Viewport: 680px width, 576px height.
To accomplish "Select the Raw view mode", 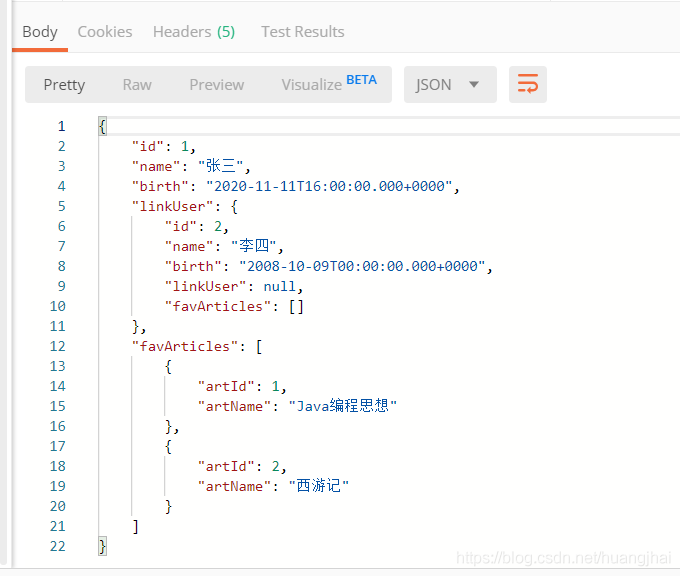I will coord(137,85).
